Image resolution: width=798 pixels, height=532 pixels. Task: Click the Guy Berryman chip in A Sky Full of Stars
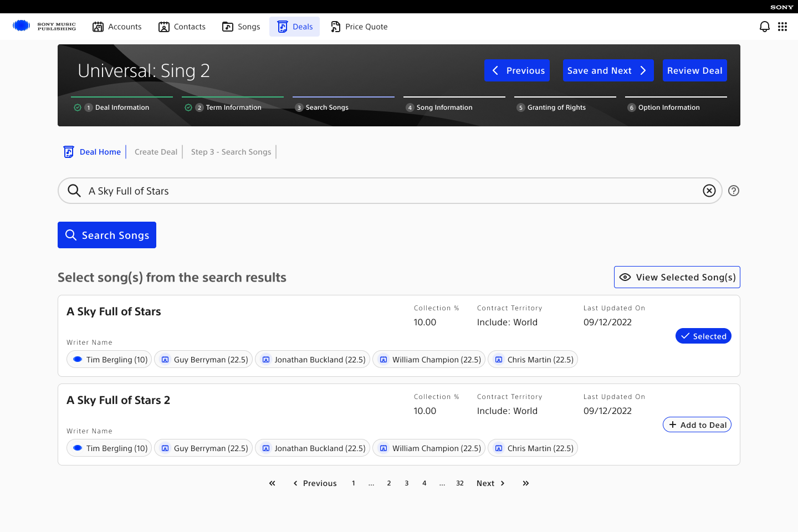(x=203, y=360)
